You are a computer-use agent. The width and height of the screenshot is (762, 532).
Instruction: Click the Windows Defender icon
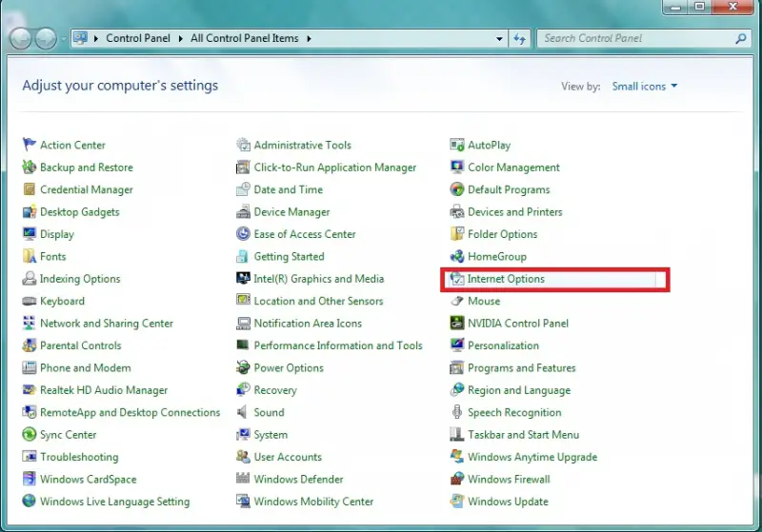pyautogui.click(x=243, y=479)
